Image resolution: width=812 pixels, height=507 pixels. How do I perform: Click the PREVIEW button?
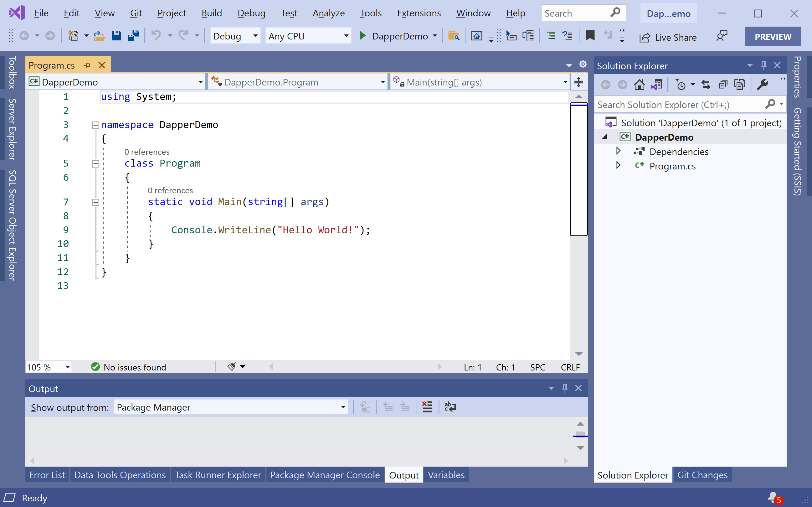[773, 36]
